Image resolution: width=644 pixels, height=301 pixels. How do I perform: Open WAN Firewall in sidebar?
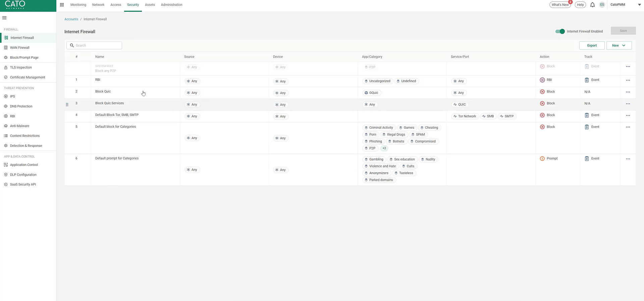[20, 48]
